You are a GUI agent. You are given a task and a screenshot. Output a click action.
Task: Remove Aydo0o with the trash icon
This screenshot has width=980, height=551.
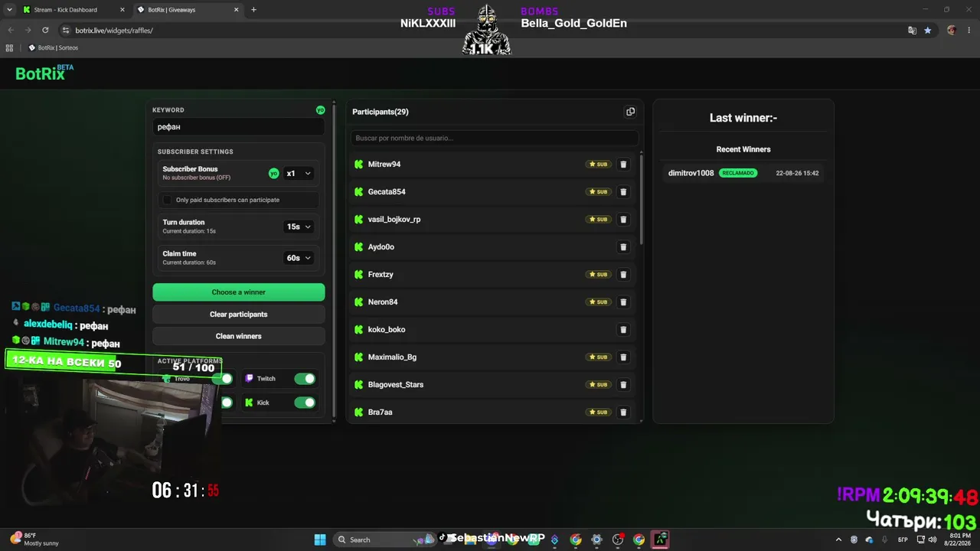pyautogui.click(x=623, y=247)
